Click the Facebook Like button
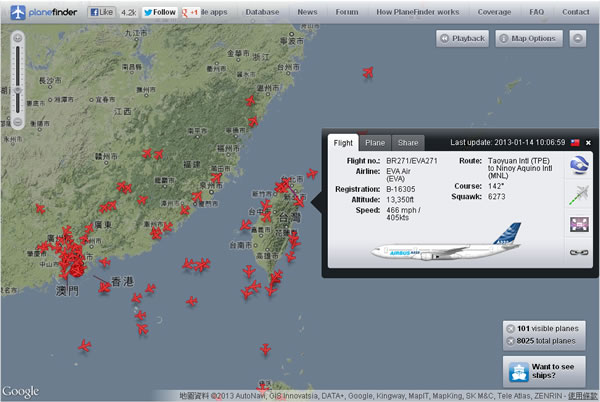This screenshot has width=600, height=402. point(101,12)
